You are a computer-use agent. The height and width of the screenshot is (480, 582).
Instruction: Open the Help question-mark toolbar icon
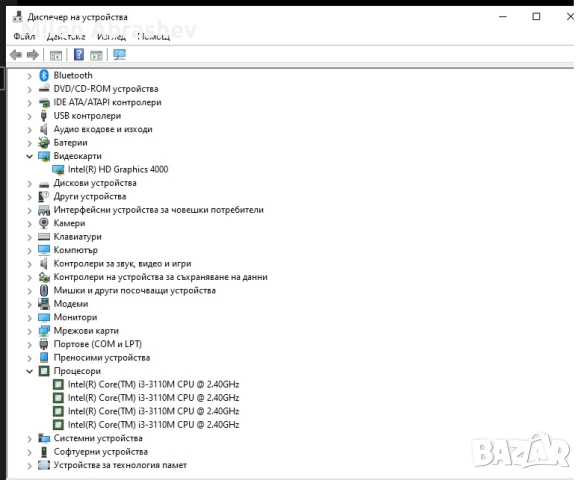79,55
